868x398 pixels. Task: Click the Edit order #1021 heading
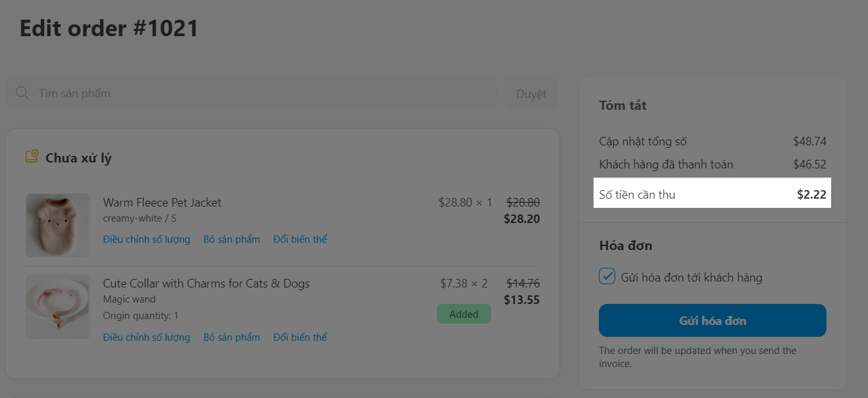coord(109,28)
